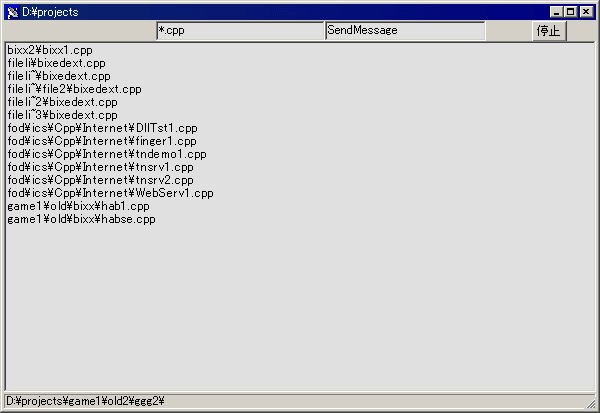Focus the SendMessage search text field
The height and width of the screenshot is (413, 600).
[x=405, y=30]
